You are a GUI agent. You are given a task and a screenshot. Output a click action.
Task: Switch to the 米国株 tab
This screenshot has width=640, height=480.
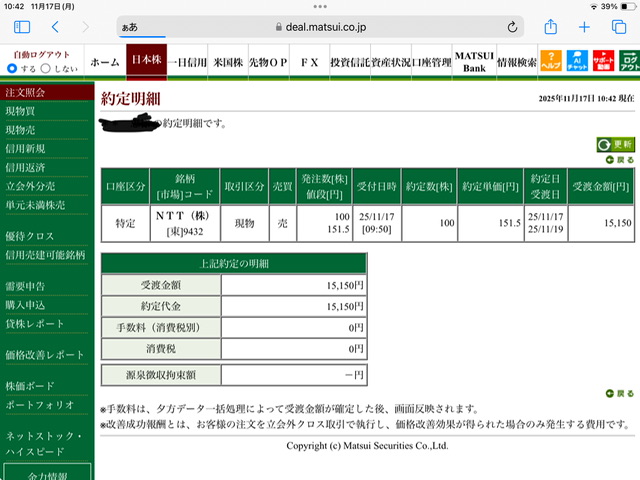228,62
